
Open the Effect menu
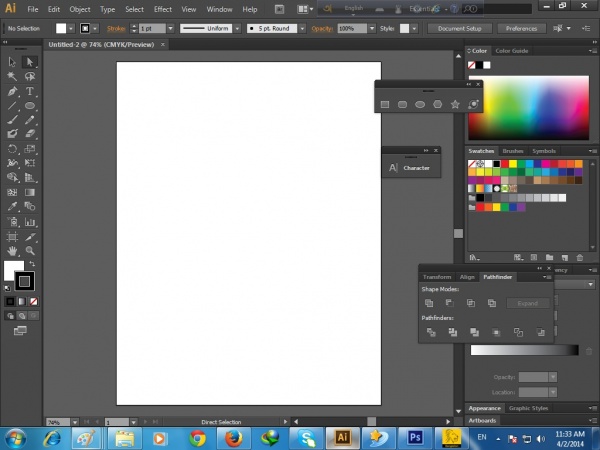[x=162, y=9]
